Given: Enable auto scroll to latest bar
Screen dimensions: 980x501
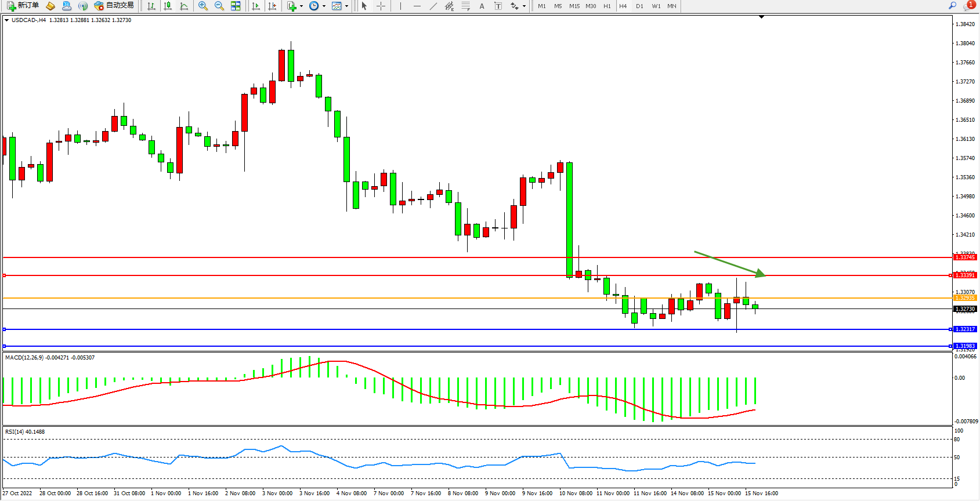Looking at the screenshot, I should [256, 6].
